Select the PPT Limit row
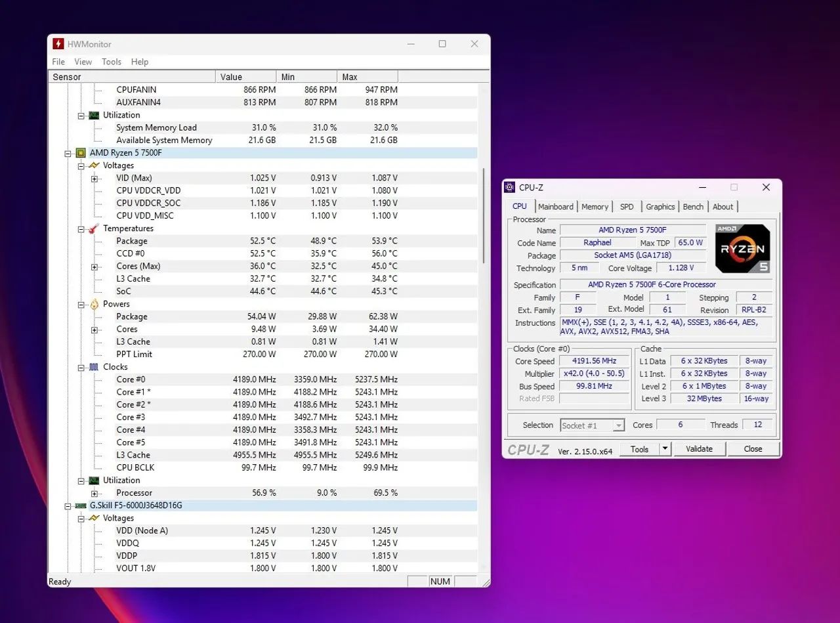 [x=263, y=354]
